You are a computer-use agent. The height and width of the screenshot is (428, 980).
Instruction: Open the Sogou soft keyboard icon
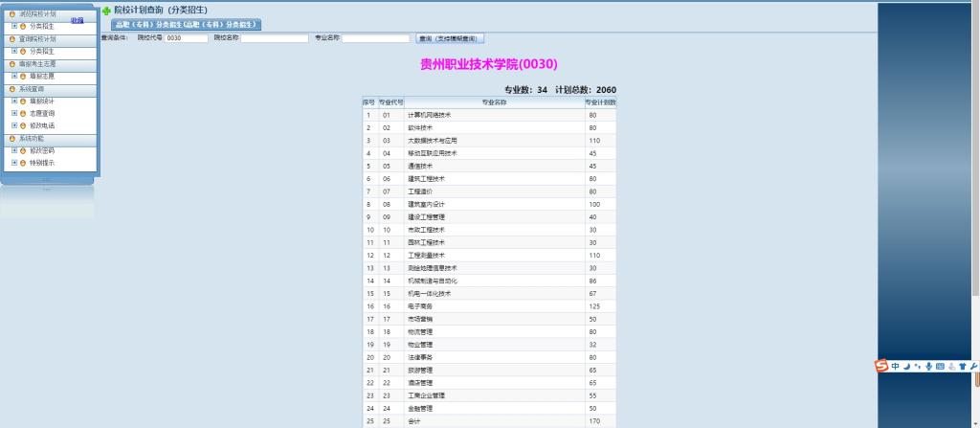[x=940, y=366]
